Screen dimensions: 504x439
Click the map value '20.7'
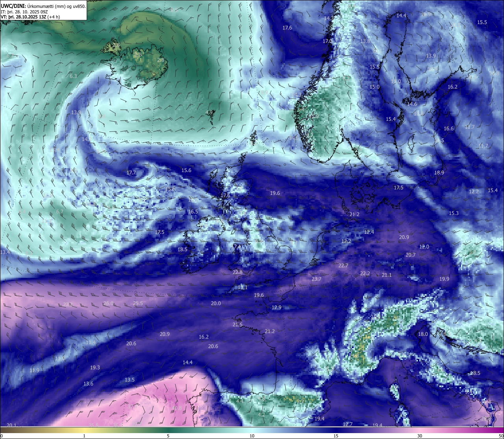411,255
